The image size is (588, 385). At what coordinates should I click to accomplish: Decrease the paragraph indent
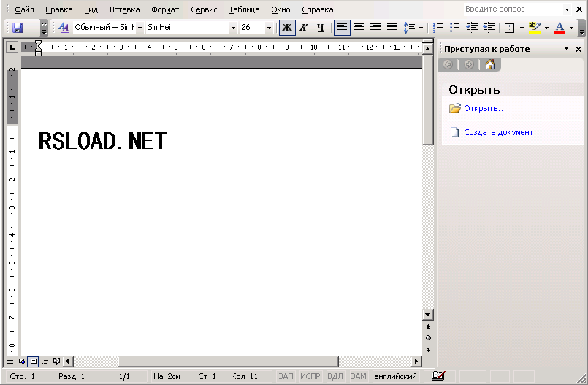pos(472,28)
